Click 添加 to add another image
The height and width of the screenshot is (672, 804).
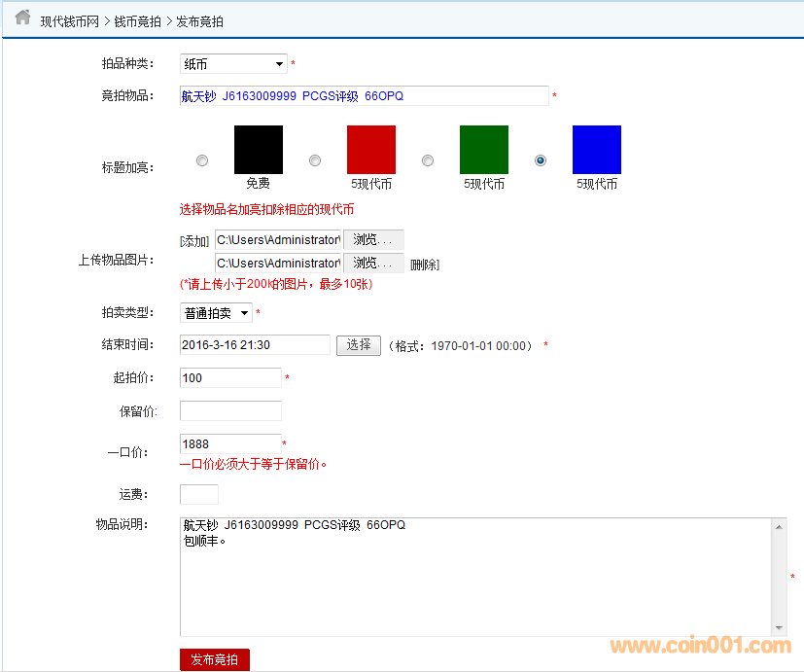[195, 240]
